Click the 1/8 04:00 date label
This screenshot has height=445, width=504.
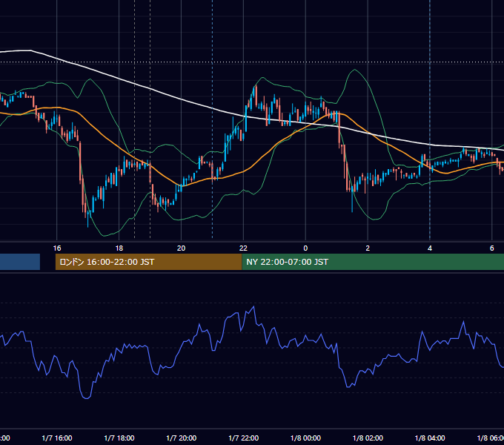(430, 438)
